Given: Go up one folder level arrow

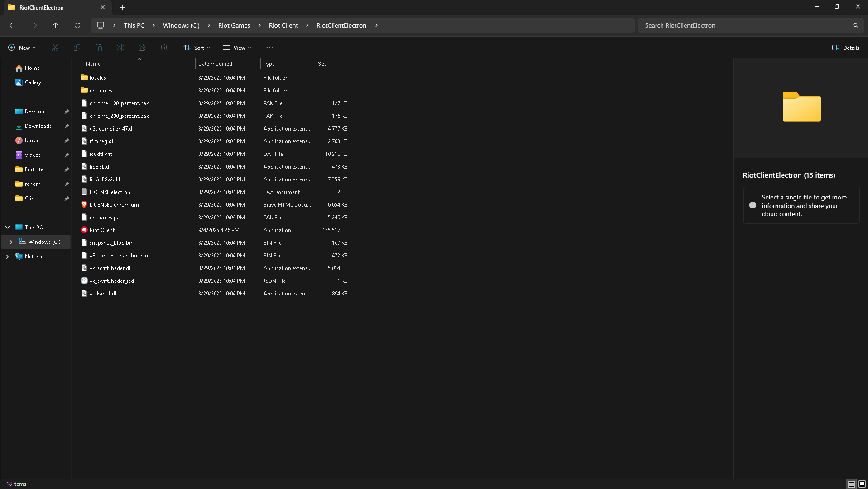Looking at the screenshot, I should 56,25.
